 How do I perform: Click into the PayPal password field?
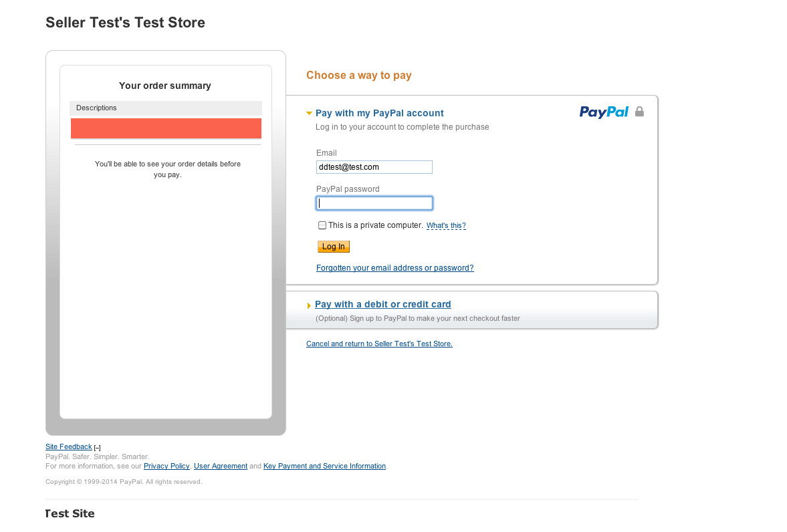pos(374,203)
